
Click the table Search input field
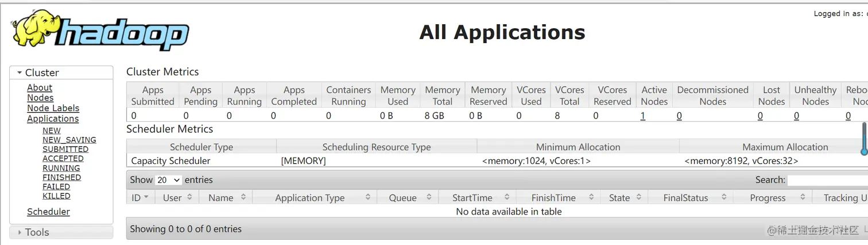[827, 180]
